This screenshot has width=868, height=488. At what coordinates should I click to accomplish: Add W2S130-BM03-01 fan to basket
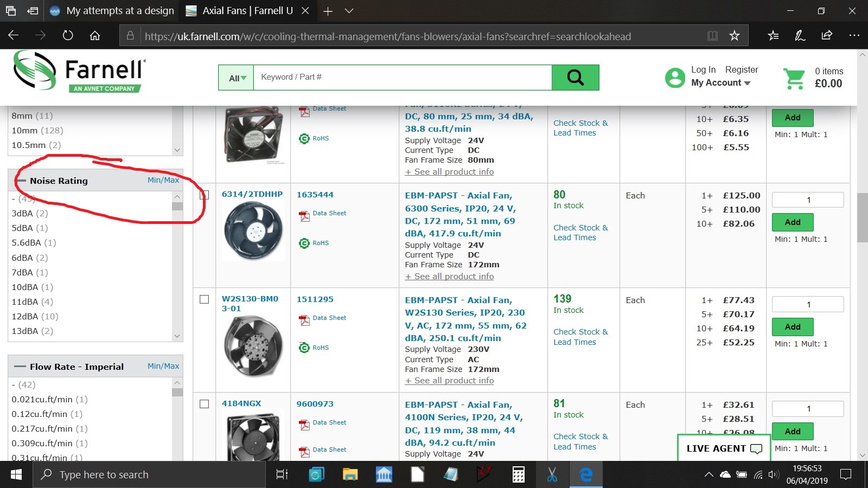click(793, 327)
